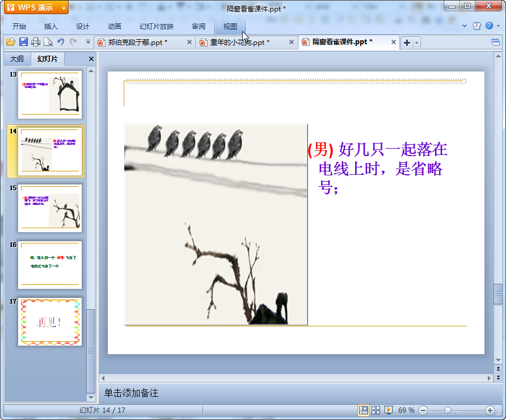Click the zoom slider handle
The height and width of the screenshot is (420, 506).
click(448, 410)
